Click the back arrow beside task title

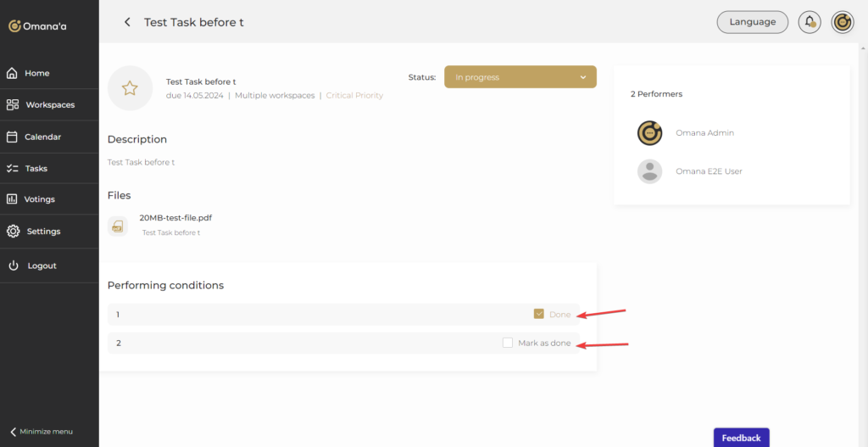(127, 22)
